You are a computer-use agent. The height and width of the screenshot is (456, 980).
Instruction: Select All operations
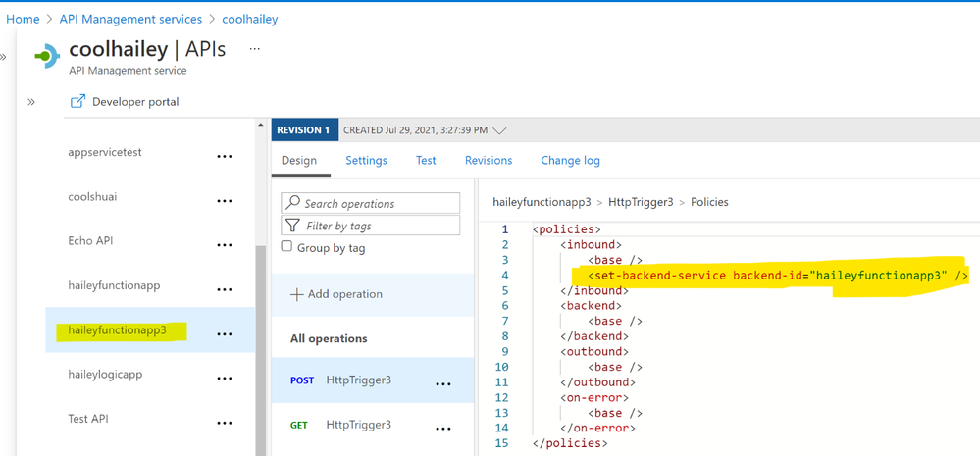(329, 338)
